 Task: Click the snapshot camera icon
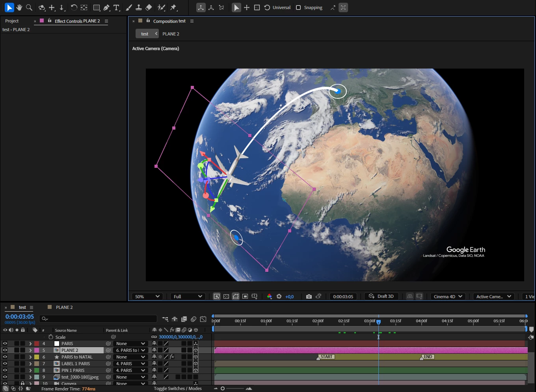pos(309,296)
